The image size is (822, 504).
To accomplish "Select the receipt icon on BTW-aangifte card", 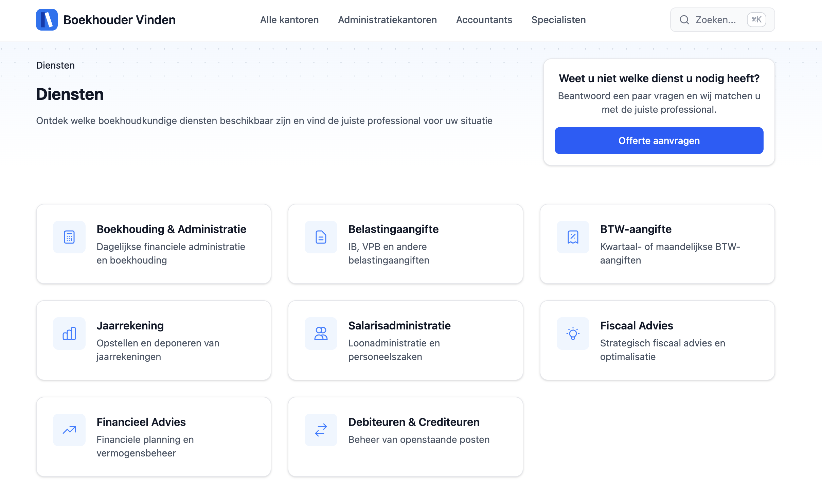I will (x=572, y=237).
